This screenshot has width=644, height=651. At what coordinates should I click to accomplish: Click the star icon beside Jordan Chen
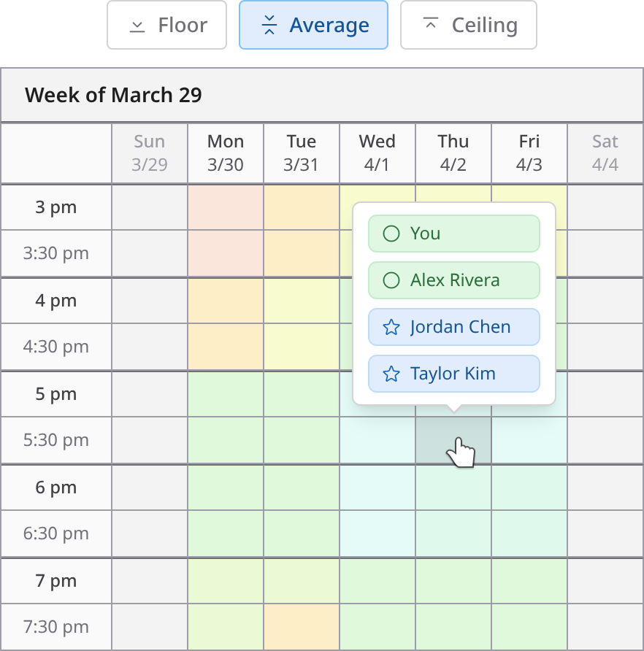(391, 327)
